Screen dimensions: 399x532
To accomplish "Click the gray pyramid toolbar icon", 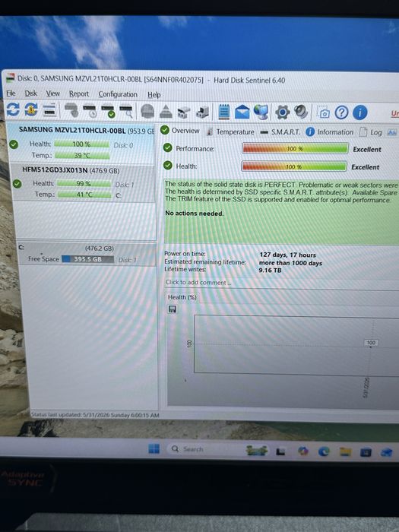I will coord(166,112).
